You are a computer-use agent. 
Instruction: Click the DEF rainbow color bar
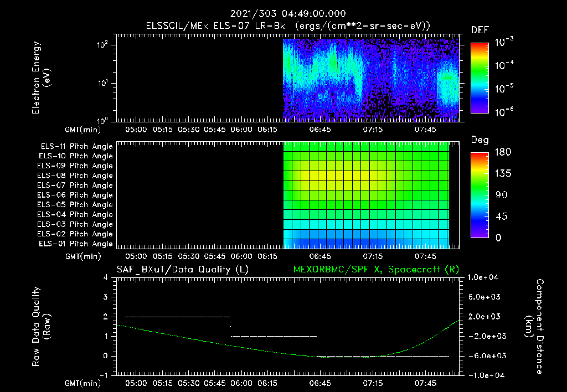[x=480, y=78]
